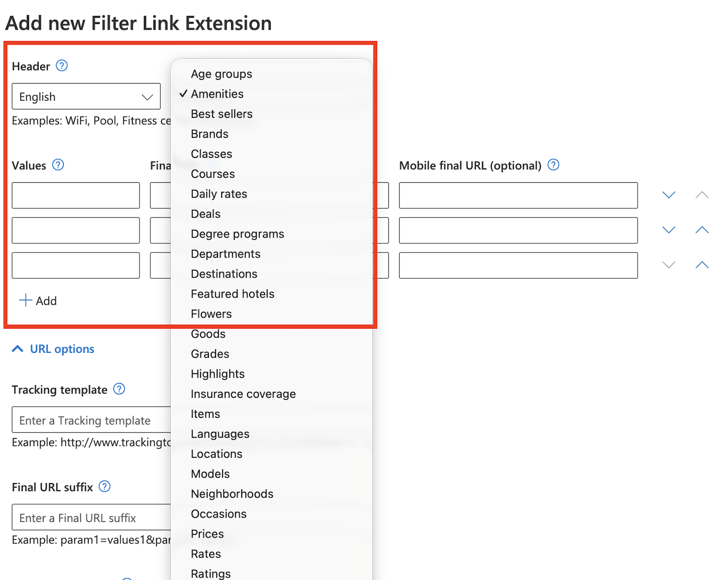Click the first Mobile final URL field
The image size is (728, 580).
[518, 195]
